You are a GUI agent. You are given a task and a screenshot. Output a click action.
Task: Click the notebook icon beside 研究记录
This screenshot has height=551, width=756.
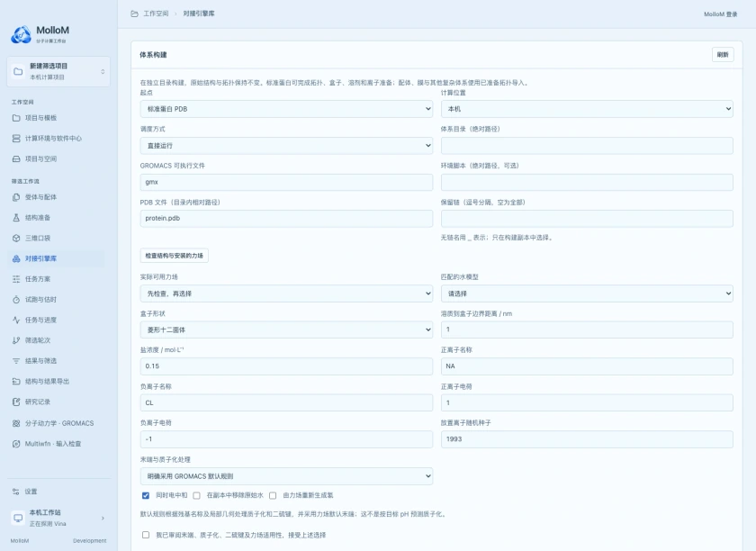[16, 402]
